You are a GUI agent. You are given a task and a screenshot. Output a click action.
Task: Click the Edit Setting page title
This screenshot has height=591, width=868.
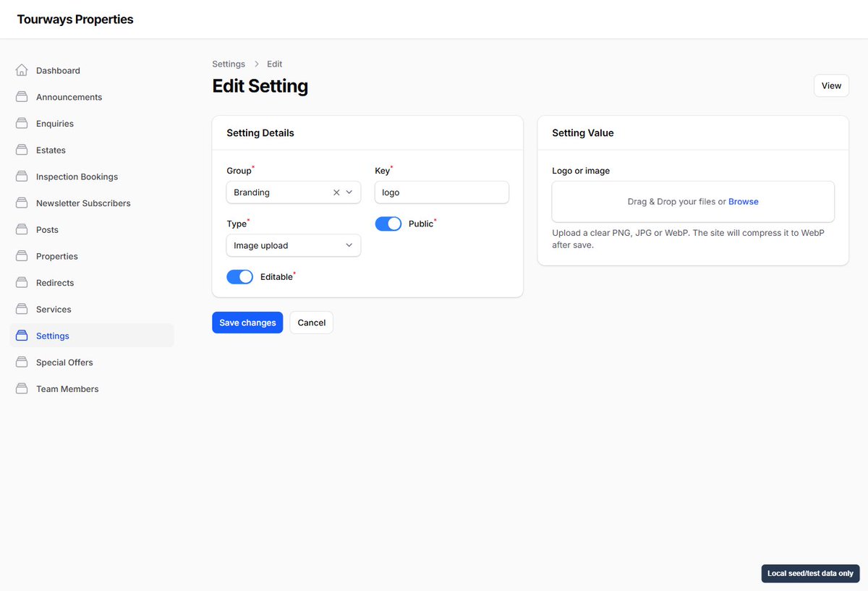(260, 86)
